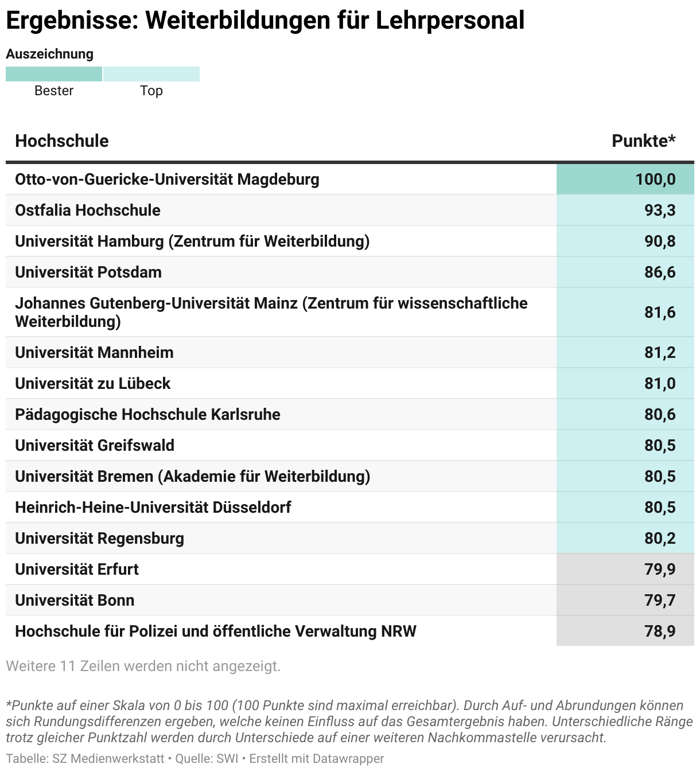Image resolution: width=700 pixels, height=772 pixels.
Task: Sort by the Hochschule column header
Action: pyautogui.click(x=62, y=141)
